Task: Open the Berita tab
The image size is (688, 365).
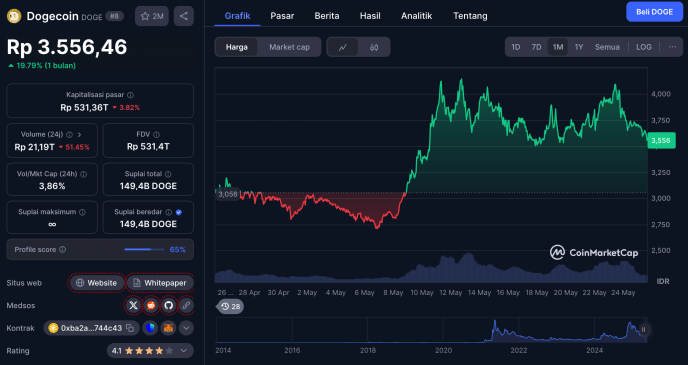Action: pyautogui.click(x=327, y=16)
